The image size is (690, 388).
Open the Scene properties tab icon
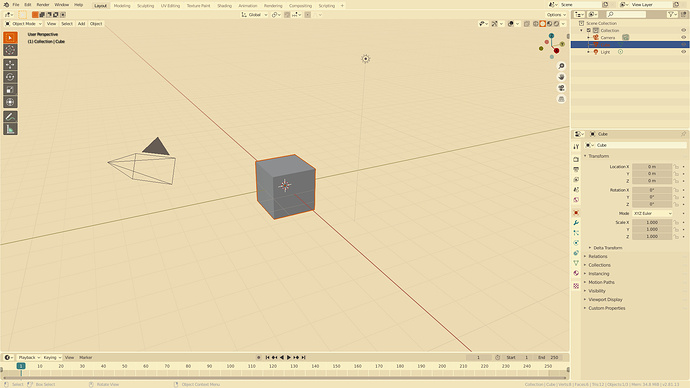(x=576, y=190)
